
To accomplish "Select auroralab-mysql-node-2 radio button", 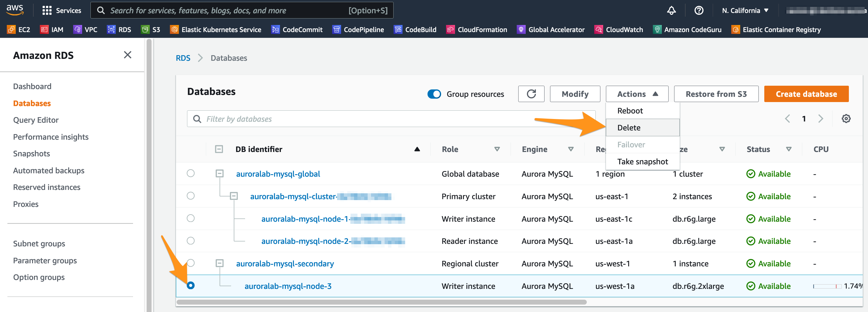I will [x=191, y=241].
